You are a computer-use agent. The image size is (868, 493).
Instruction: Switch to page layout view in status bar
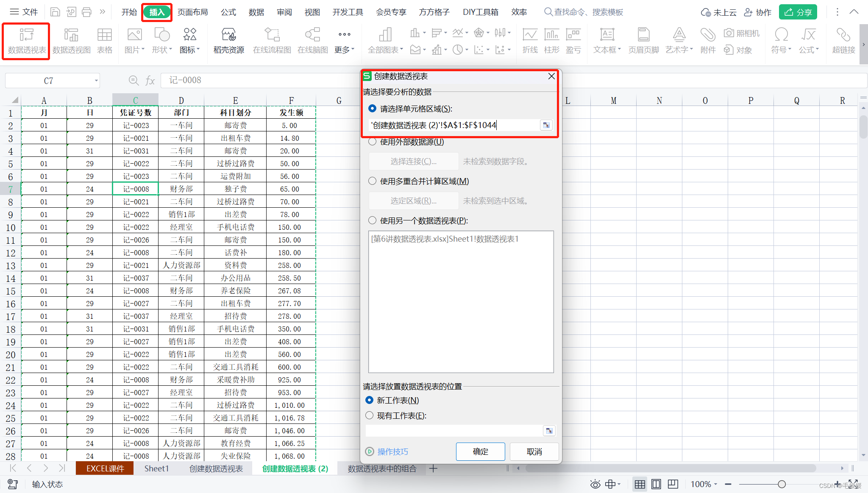click(656, 484)
